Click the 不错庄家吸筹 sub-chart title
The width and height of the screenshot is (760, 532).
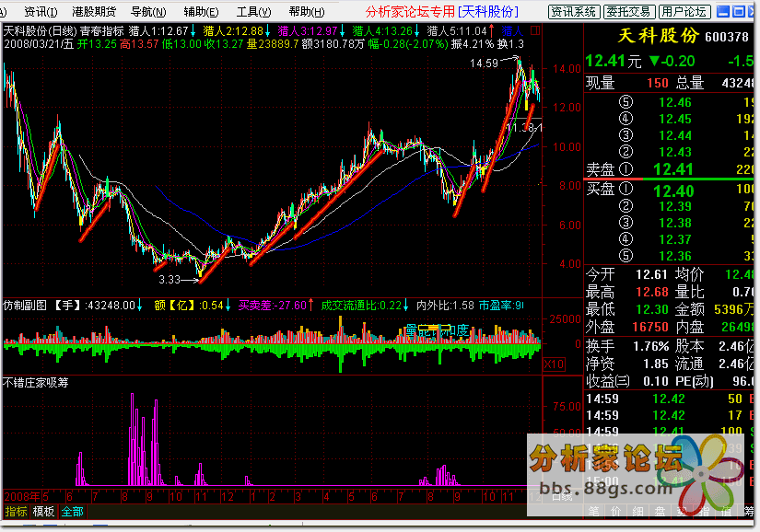point(36,382)
